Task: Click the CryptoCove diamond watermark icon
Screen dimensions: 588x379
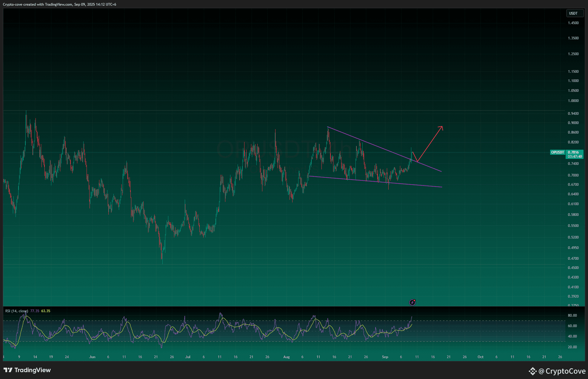Action: [x=532, y=371]
